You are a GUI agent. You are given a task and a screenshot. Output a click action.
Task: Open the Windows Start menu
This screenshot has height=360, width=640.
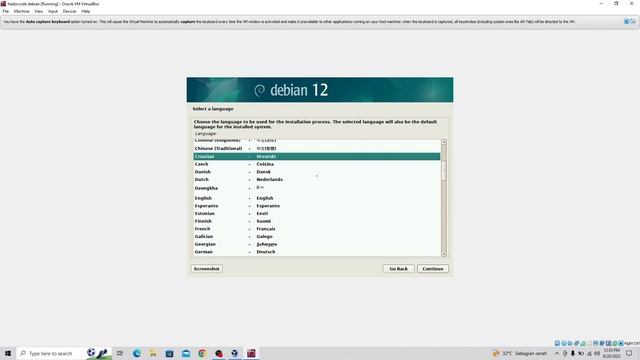pos(8,353)
